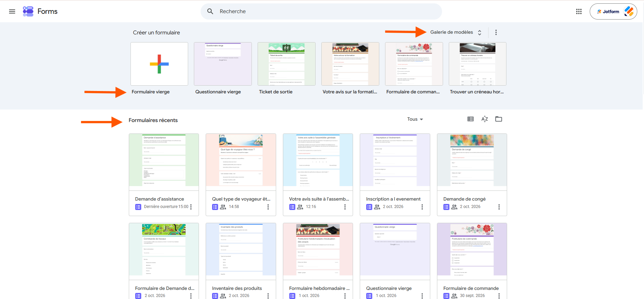Open more options for Votre avis suite form

[345, 207]
